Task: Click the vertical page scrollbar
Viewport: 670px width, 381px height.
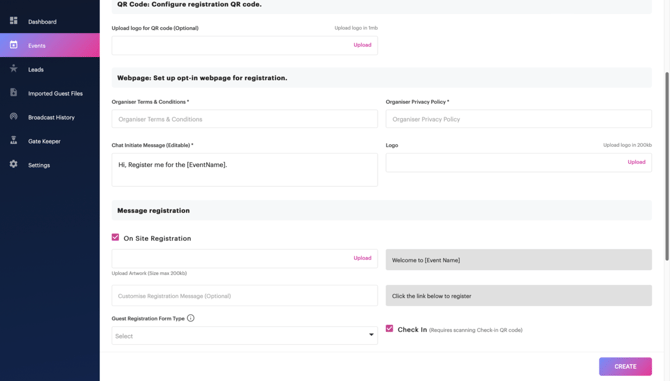Action: coord(667,167)
